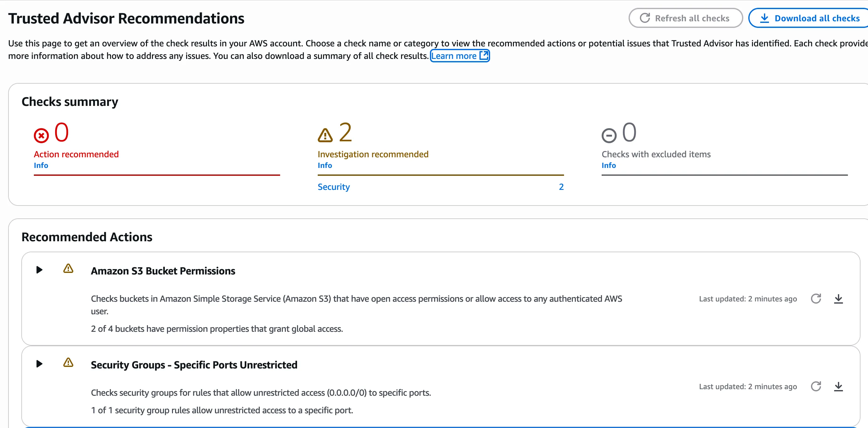Open Info for Action recommended

(x=41, y=165)
